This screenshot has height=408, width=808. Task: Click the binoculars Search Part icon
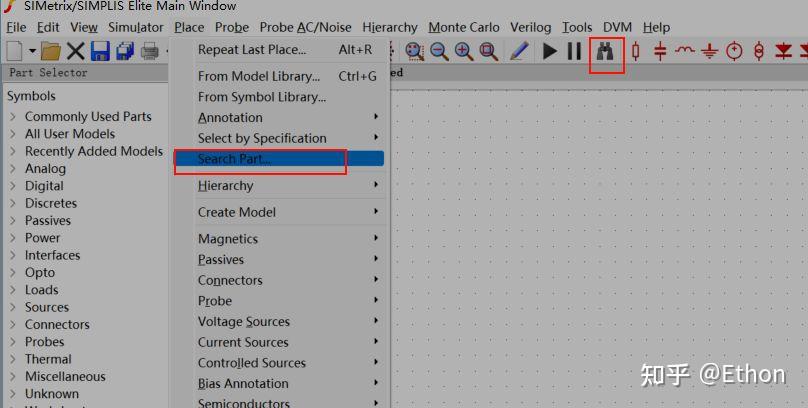(605, 52)
